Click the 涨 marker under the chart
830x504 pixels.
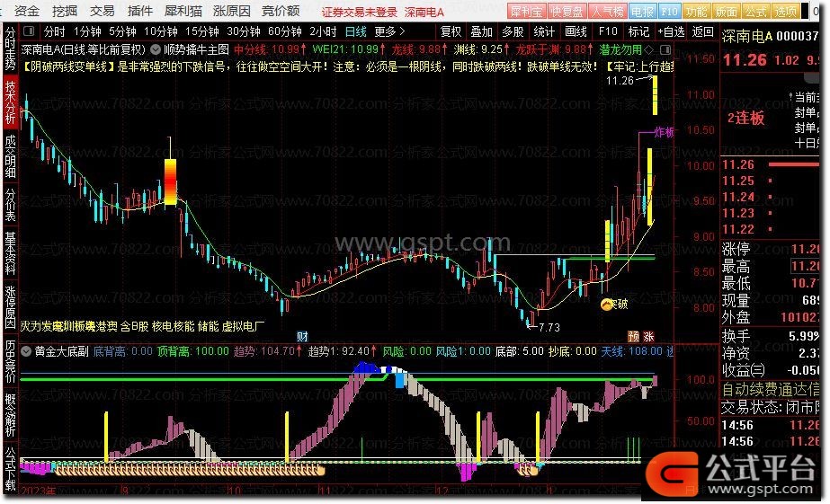pos(648,336)
